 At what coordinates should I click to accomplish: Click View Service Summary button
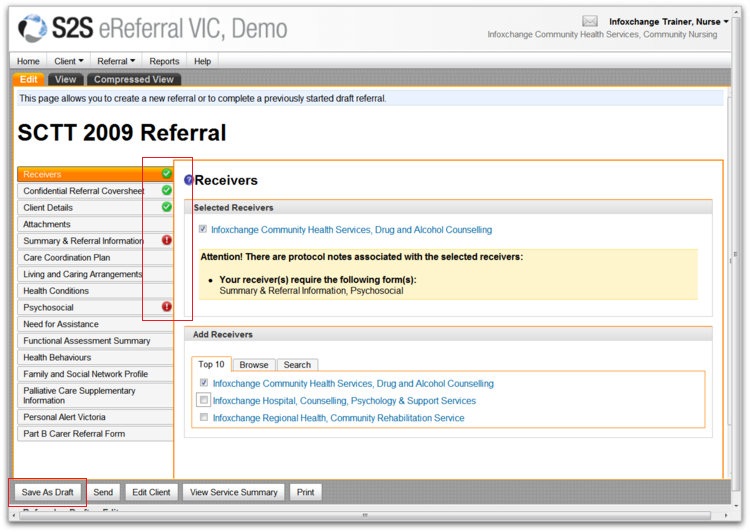pos(233,492)
